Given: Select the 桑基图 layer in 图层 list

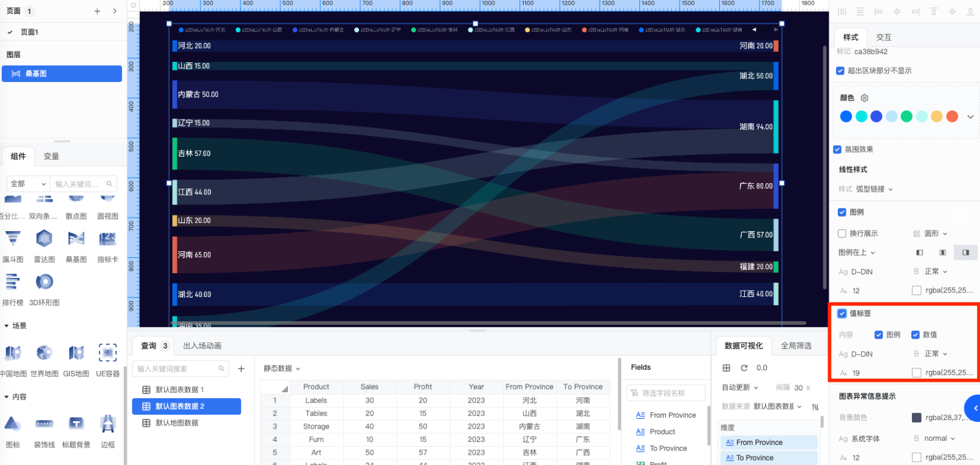Looking at the screenshot, I should [62, 74].
